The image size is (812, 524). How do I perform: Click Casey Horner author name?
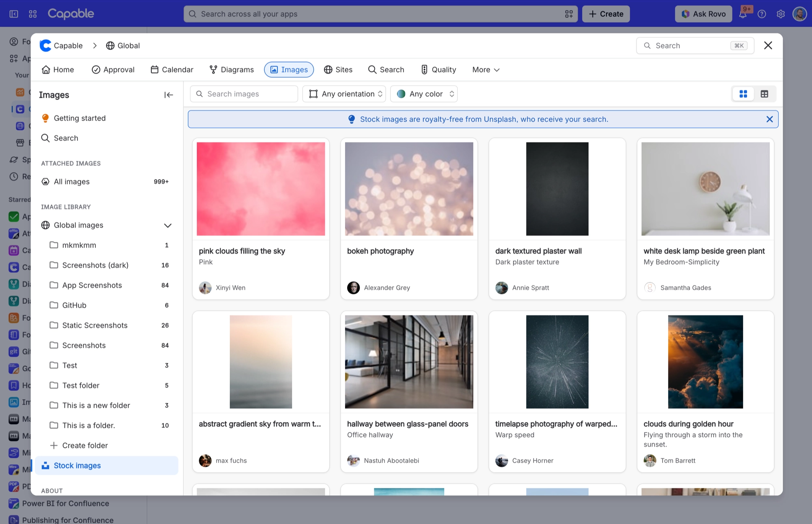533,461
